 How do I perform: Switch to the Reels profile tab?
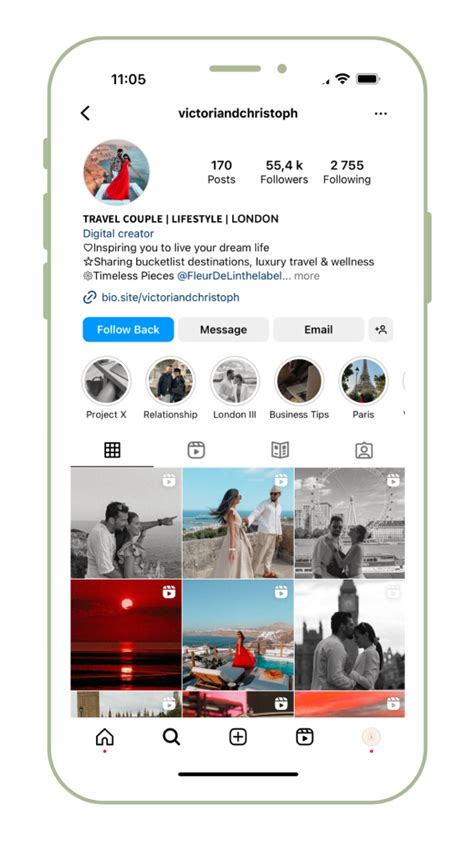[196, 450]
